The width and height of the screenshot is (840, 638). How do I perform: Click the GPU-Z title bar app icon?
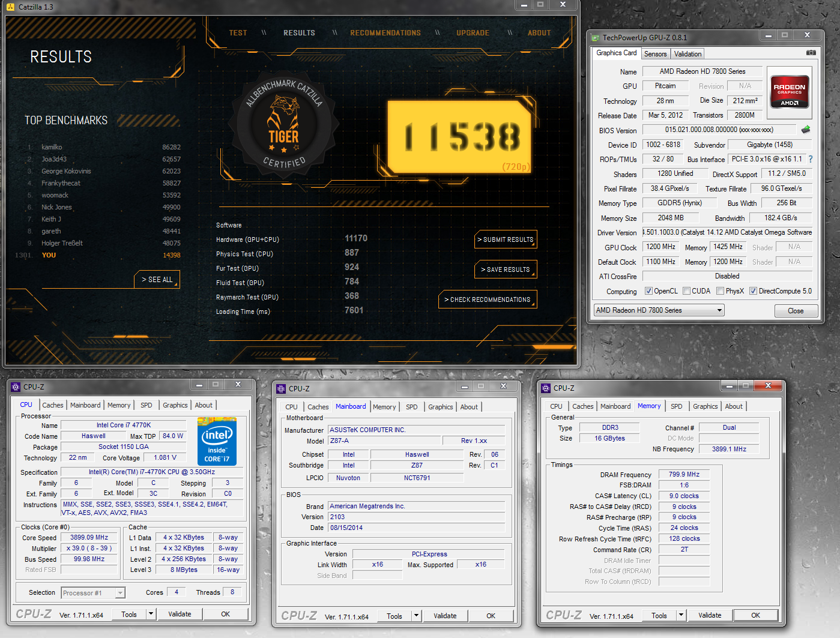(x=595, y=37)
